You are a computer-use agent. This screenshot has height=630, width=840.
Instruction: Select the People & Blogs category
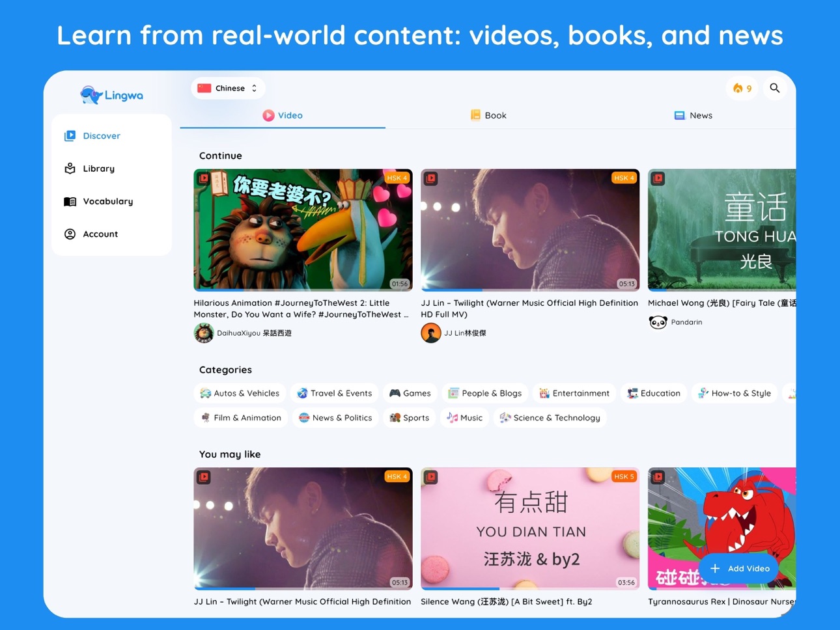point(485,393)
